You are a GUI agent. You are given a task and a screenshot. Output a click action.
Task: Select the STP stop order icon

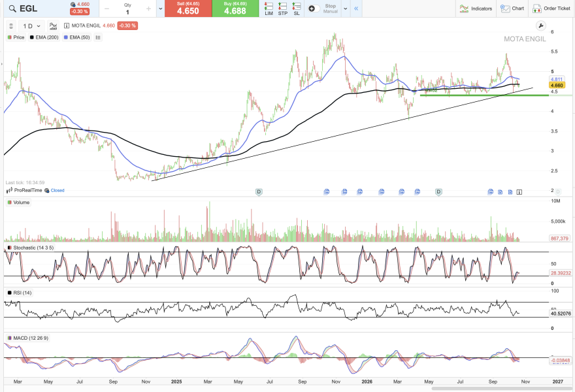(x=283, y=8)
